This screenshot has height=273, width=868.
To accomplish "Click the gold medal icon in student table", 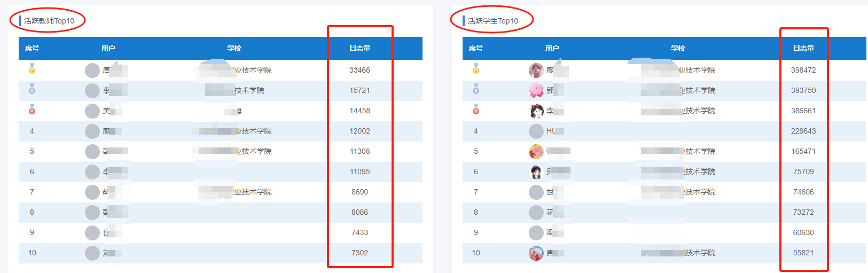I will [476, 69].
